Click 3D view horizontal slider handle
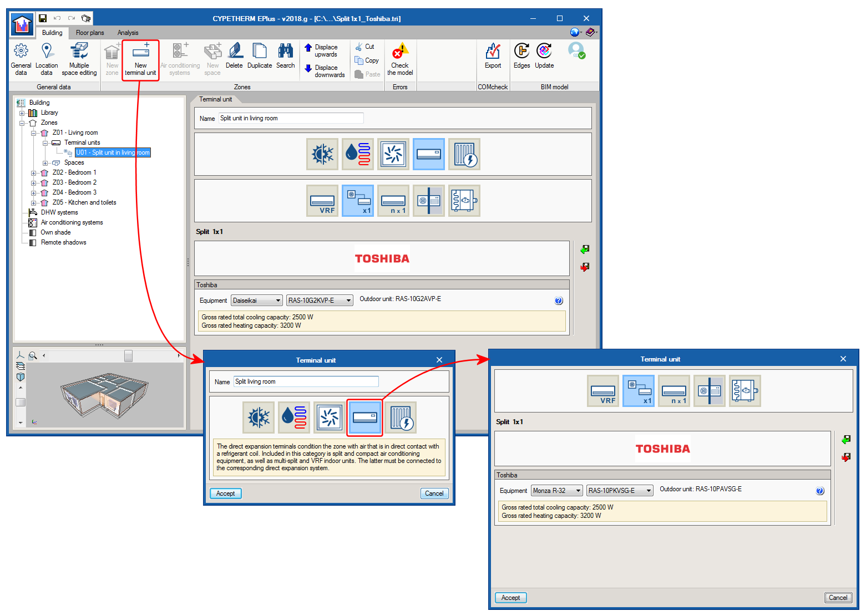The height and width of the screenshot is (616, 866). tap(128, 356)
